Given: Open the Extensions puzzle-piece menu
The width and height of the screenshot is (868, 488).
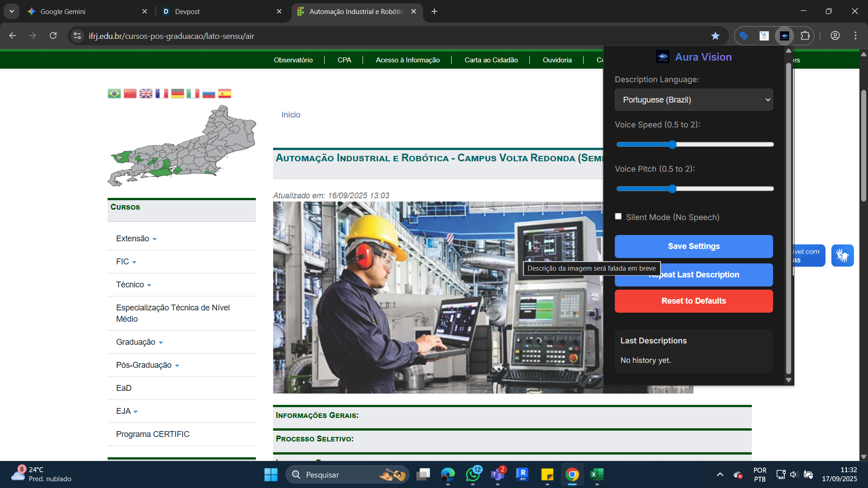Looking at the screenshot, I should (x=805, y=36).
